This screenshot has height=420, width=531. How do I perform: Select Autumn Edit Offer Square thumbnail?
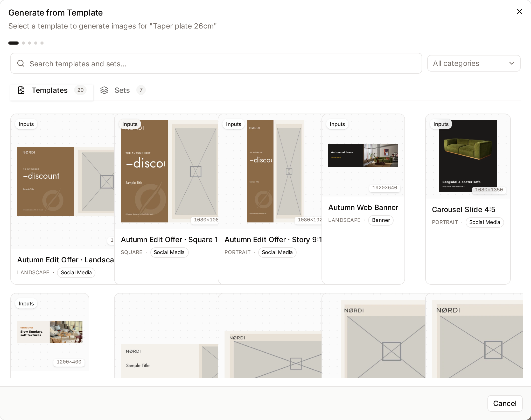click(170, 171)
